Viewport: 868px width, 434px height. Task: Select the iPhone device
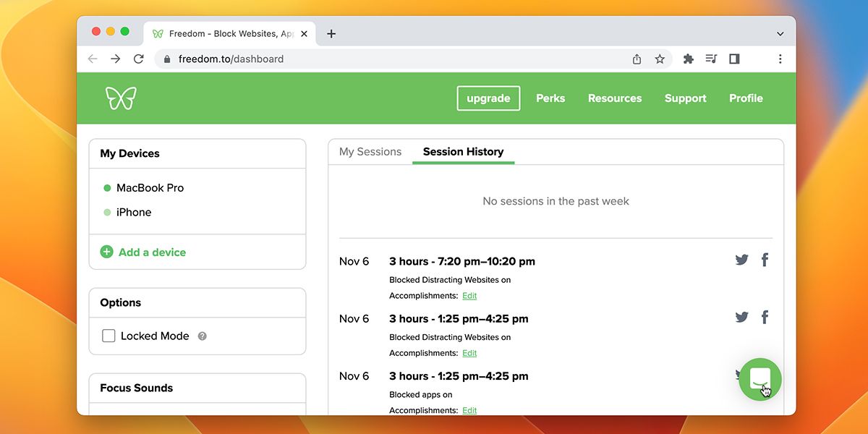pyautogui.click(x=134, y=213)
